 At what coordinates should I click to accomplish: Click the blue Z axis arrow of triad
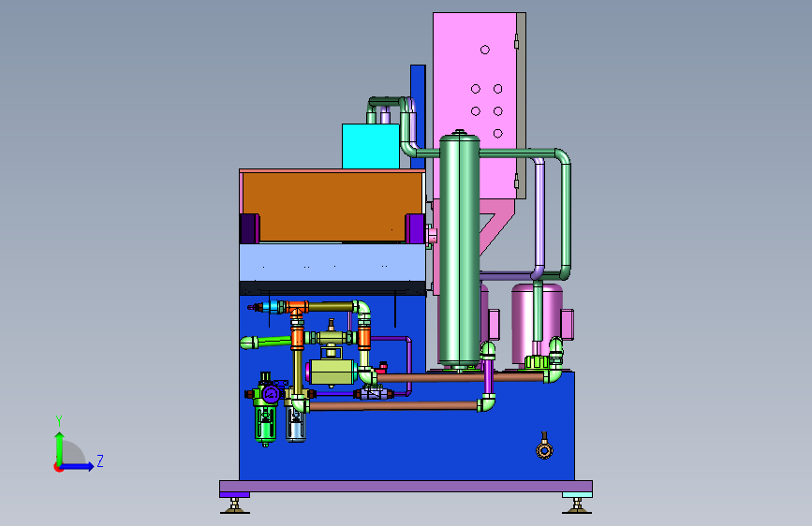(x=79, y=466)
